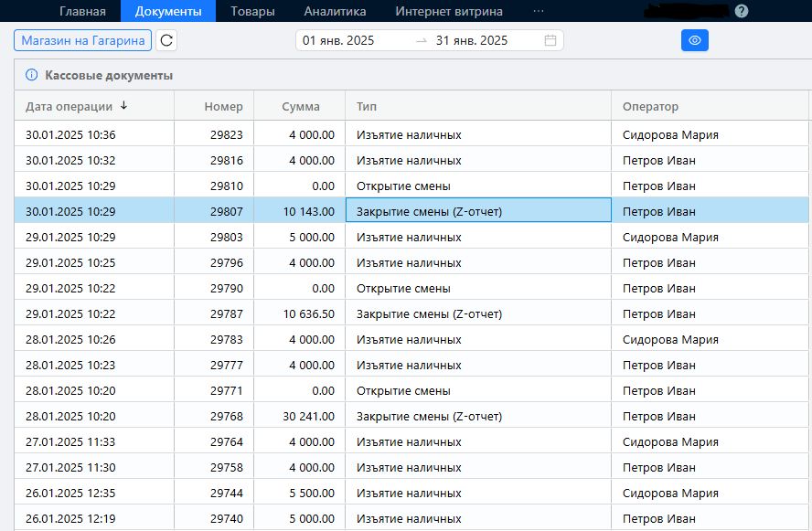
Task: Open the ellipsis overflow menu in navigation
Action: (x=538, y=12)
